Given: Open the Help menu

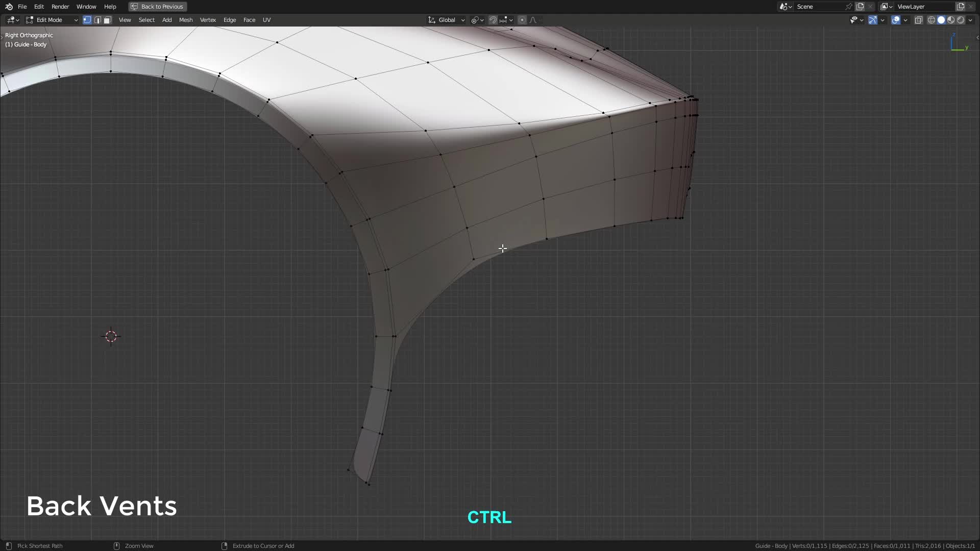Looking at the screenshot, I should point(110,7).
